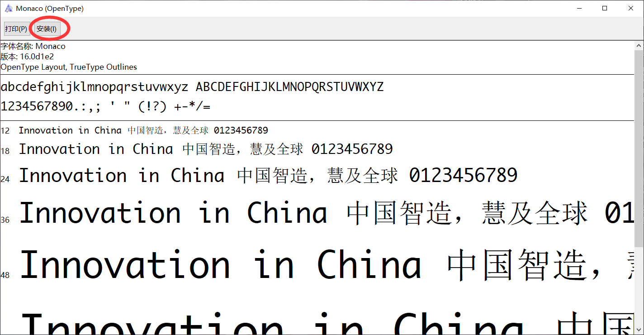Maximize the Monaco font viewer window

(x=605, y=8)
